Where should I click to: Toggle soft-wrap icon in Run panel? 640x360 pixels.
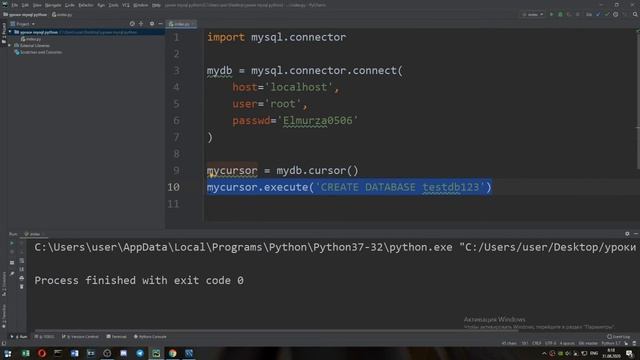(22, 260)
